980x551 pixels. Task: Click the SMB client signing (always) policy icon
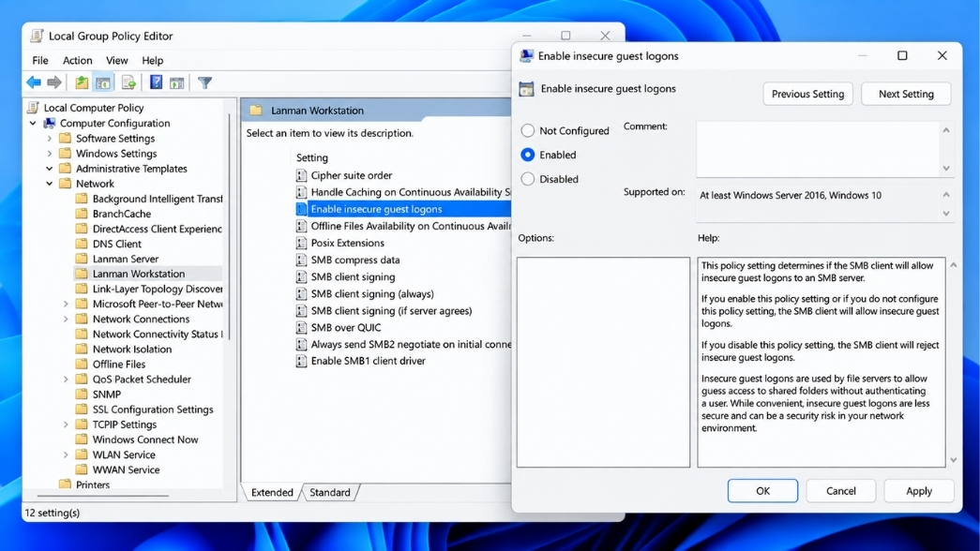(301, 293)
